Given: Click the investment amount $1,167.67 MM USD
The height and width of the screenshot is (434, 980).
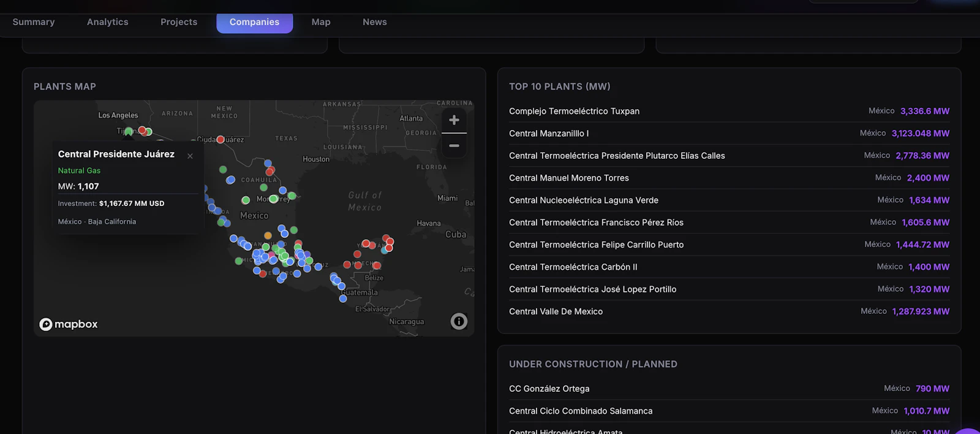Looking at the screenshot, I should click(x=132, y=204).
